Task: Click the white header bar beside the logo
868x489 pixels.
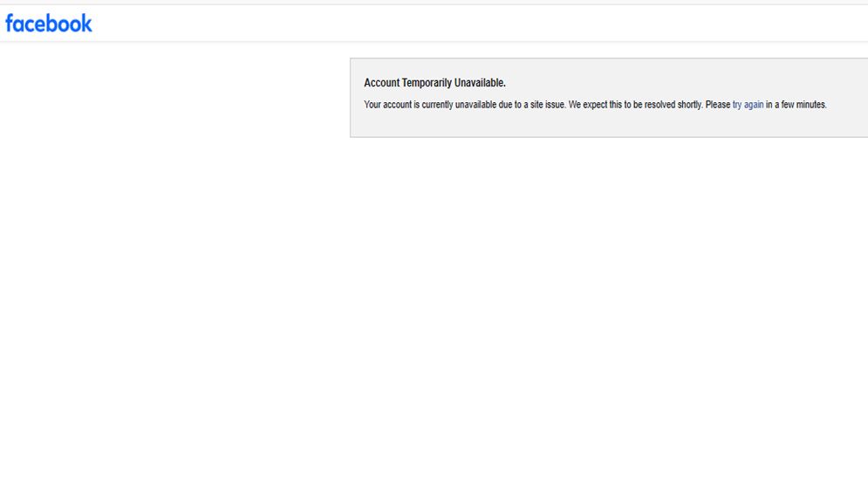Action: click(x=476, y=24)
